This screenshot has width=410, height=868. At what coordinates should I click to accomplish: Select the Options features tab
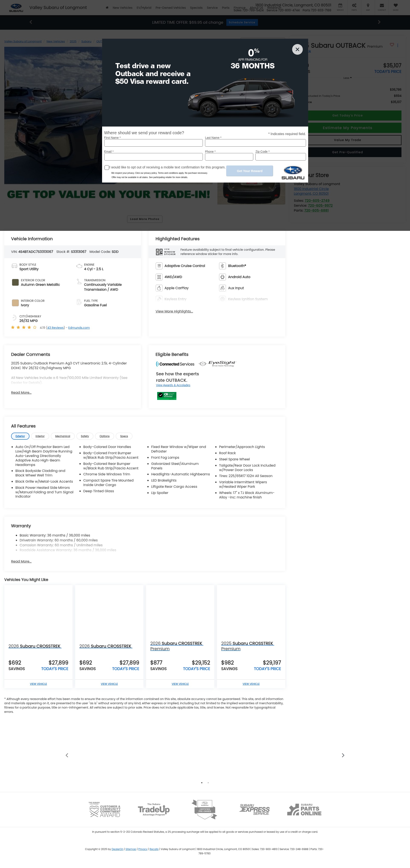tap(104, 436)
